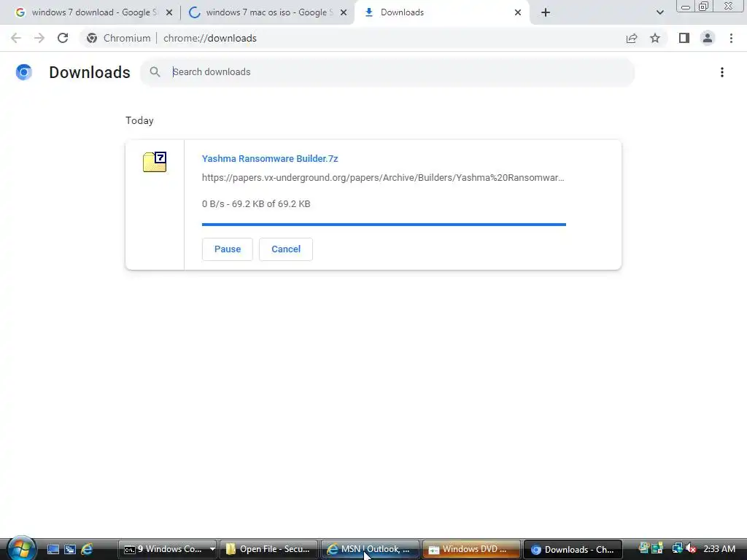Click the vx-underground source URL

tap(383, 178)
